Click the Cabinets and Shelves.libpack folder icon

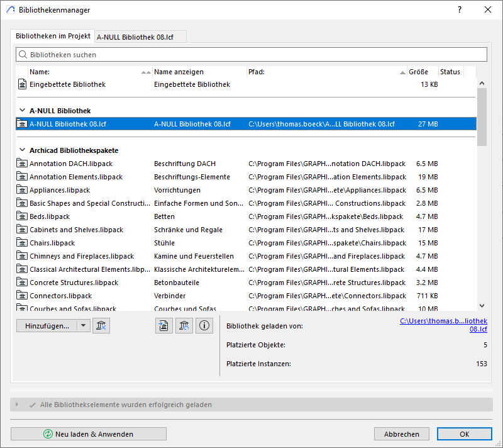click(x=22, y=230)
